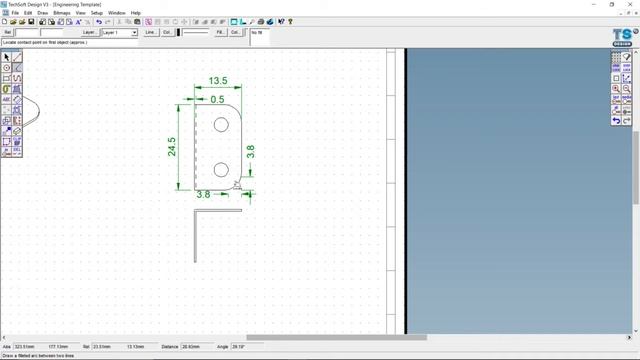Select the circle drawing tool
The width and height of the screenshot is (640, 360).
coord(7,68)
